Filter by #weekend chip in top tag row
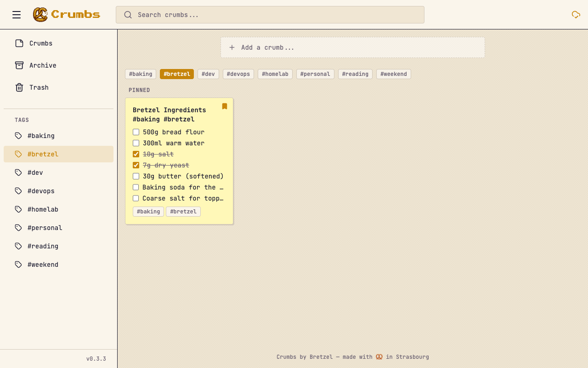 point(394,74)
